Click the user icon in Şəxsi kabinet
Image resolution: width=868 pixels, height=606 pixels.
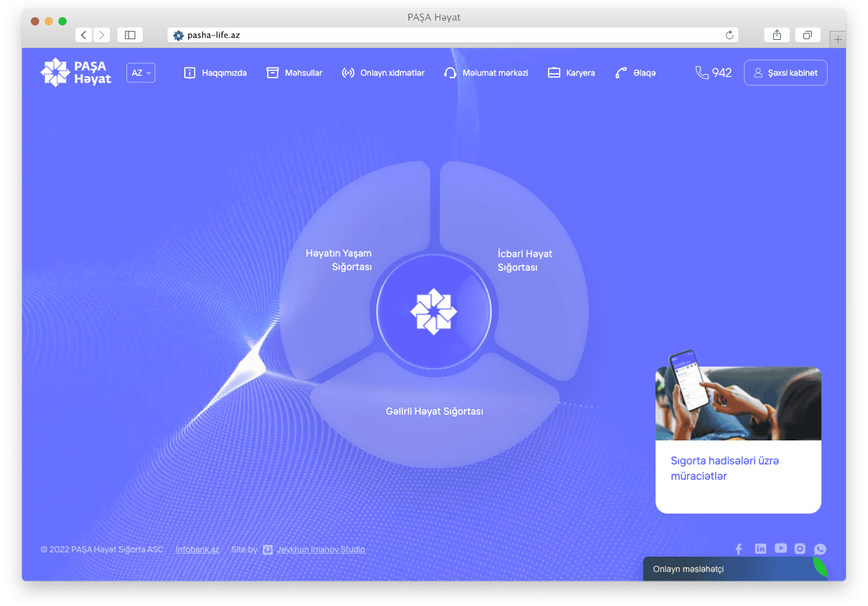pyautogui.click(x=759, y=73)
